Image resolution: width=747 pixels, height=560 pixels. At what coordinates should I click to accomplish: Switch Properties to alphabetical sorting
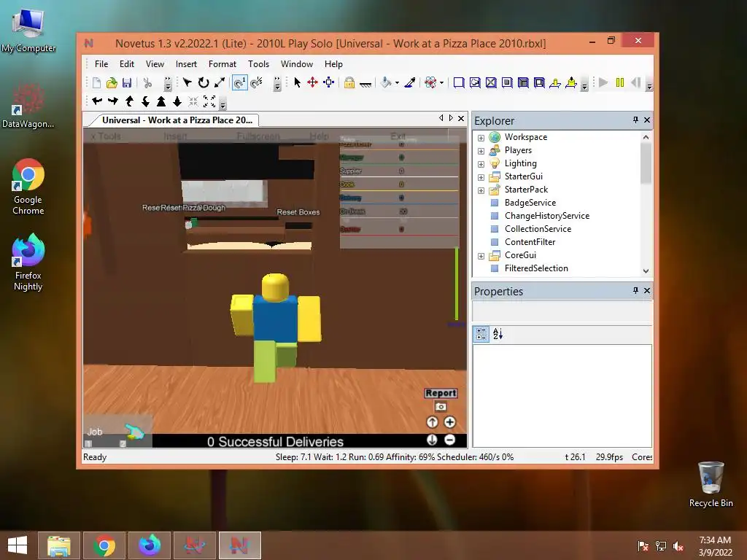tap(498, 334)
